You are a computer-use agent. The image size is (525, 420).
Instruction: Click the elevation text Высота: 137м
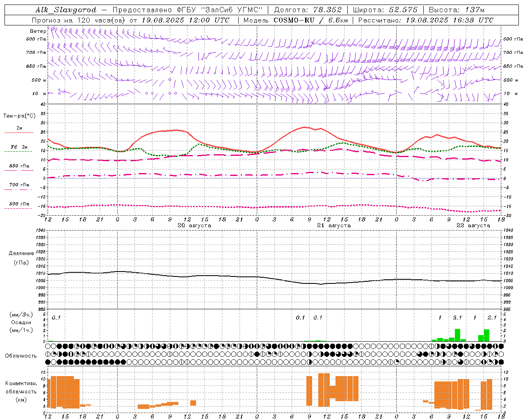point(457,10)
